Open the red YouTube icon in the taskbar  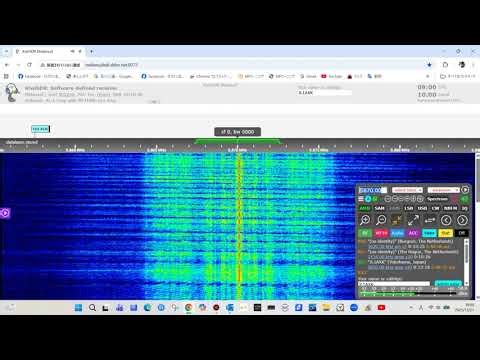click(x=381, y=308)
